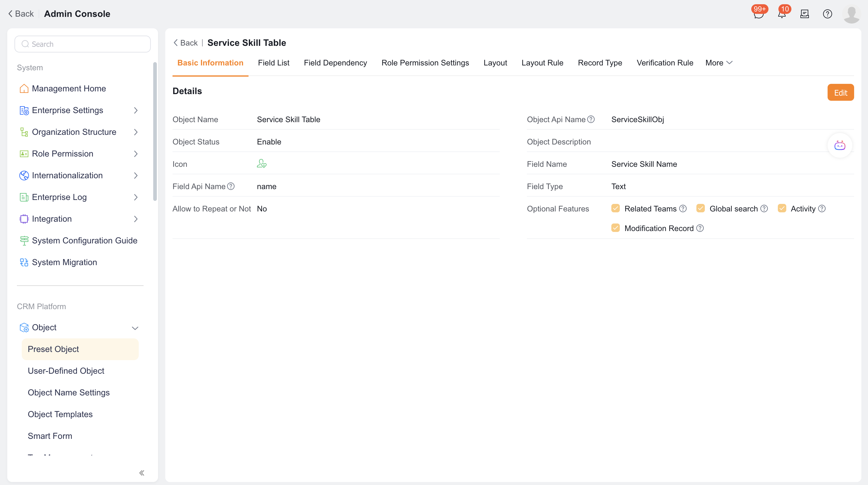This screenshot has height=485, width=868.
Task: Click the System Migration icon
Action: coord(24,262)
